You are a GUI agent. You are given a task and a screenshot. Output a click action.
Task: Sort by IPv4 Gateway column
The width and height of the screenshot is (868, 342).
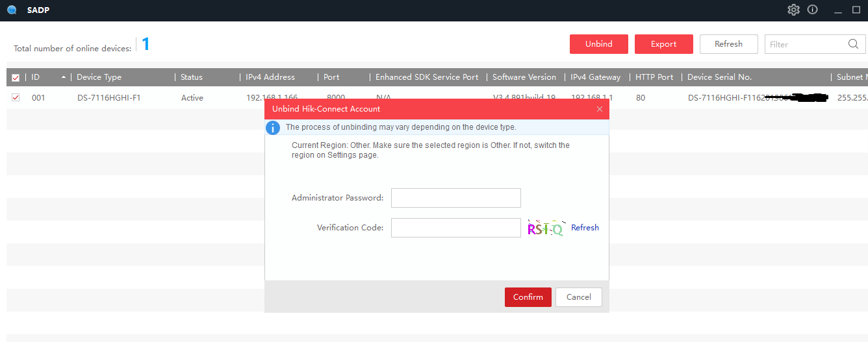596,77
